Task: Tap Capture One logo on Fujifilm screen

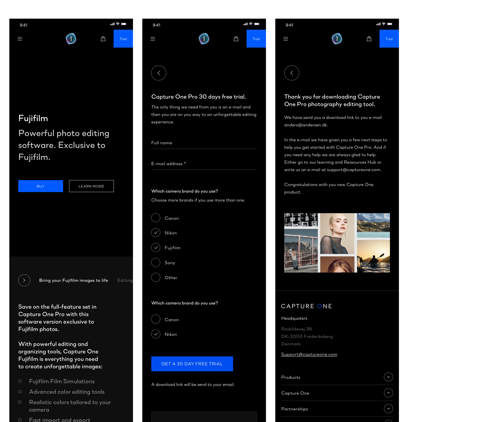Action: (x=71, y=39)
